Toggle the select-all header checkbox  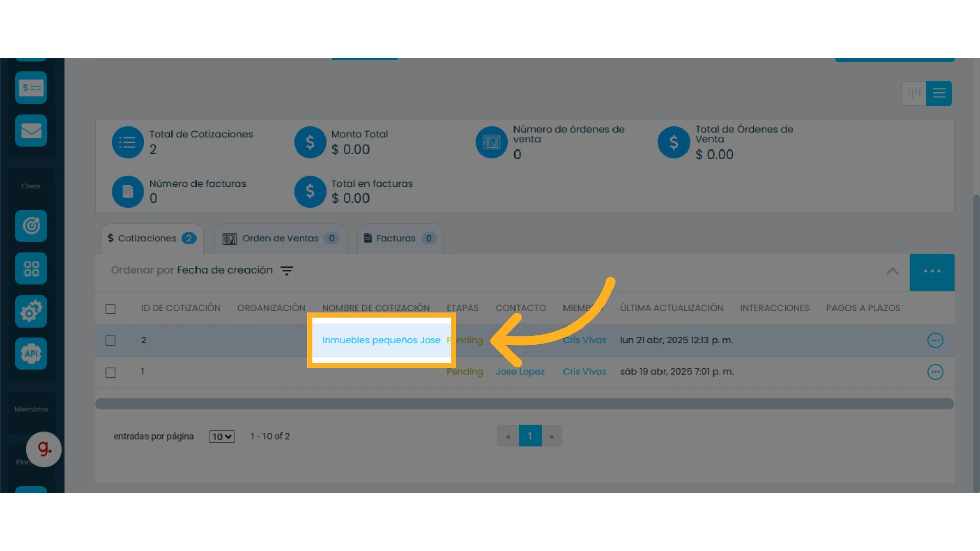[110, 309]
